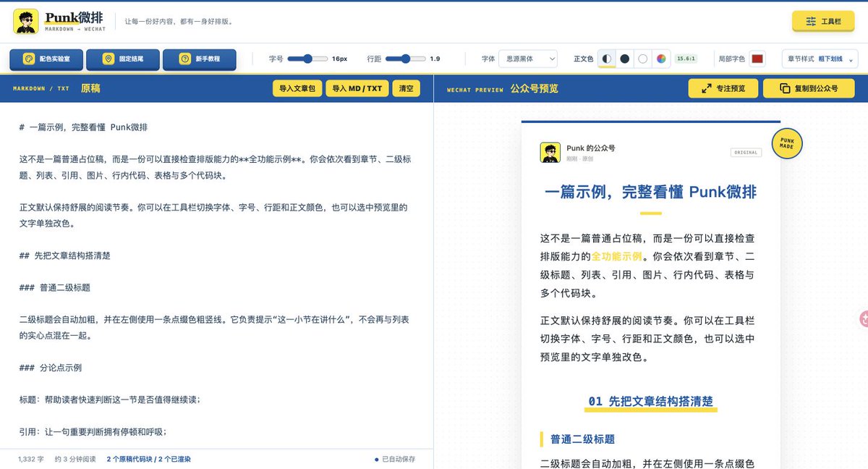
Task: Open the 新手教程 beginner tutorial
Action: [x=200, y=59]
